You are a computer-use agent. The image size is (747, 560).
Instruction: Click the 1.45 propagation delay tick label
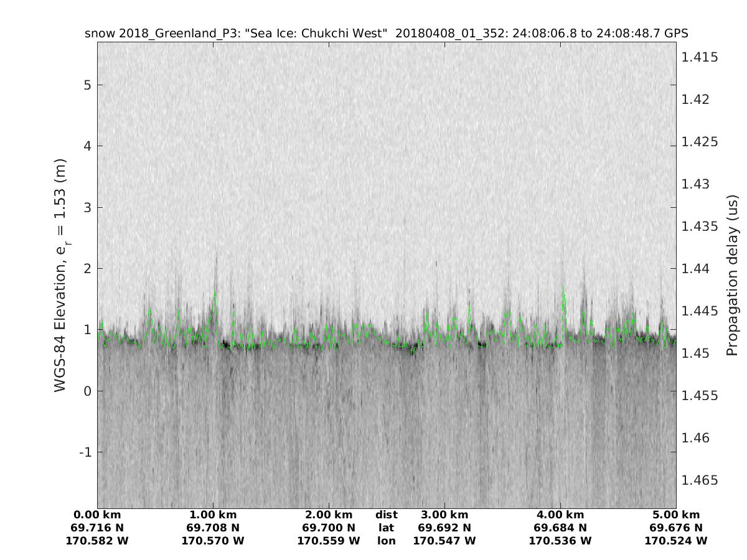point(697,353)
